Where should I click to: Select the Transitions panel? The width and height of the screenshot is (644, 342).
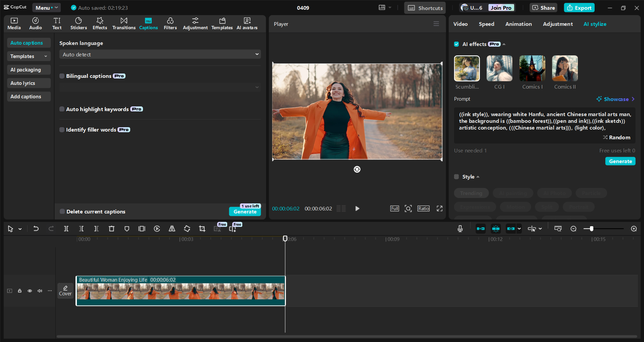(x=123, y=23)
